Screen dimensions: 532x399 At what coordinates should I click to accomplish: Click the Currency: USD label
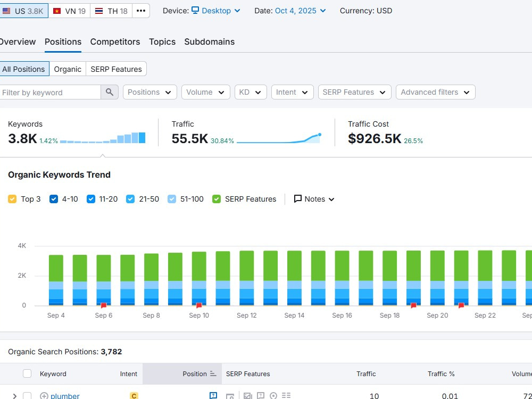tap(366, 11)
